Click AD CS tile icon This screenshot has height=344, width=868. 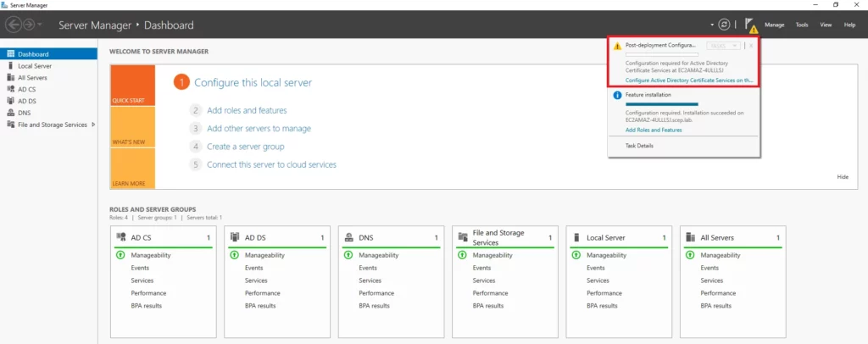pos(121,237)
